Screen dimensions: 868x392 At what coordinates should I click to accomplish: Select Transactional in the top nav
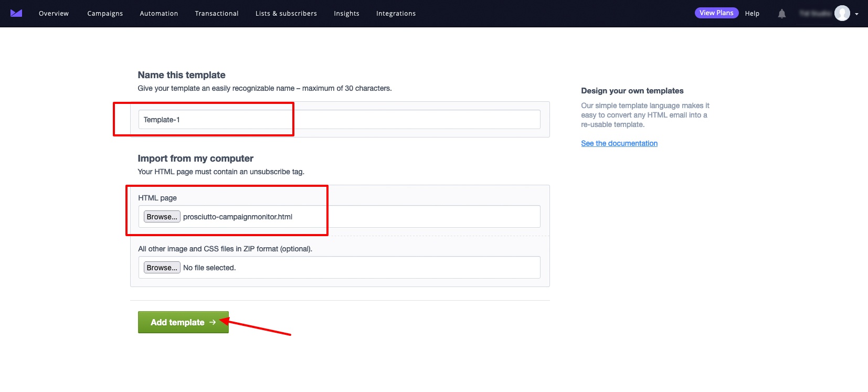point(217,14)
